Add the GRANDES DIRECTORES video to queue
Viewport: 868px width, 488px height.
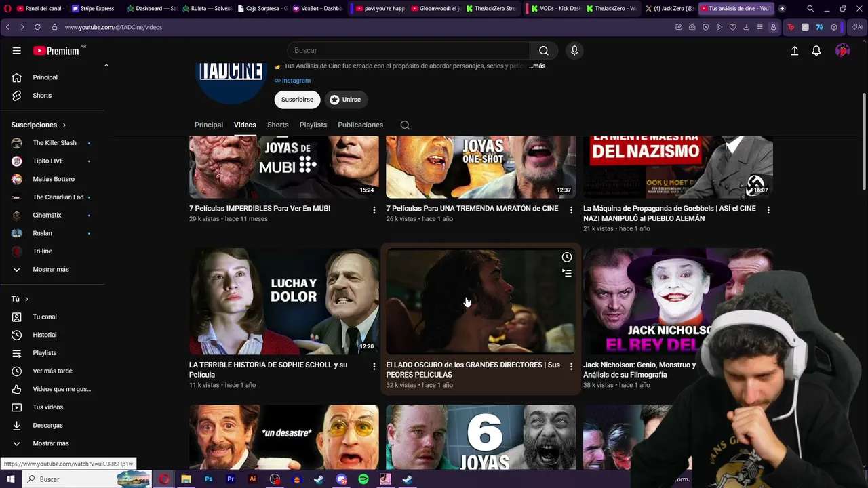pos(567,273)
